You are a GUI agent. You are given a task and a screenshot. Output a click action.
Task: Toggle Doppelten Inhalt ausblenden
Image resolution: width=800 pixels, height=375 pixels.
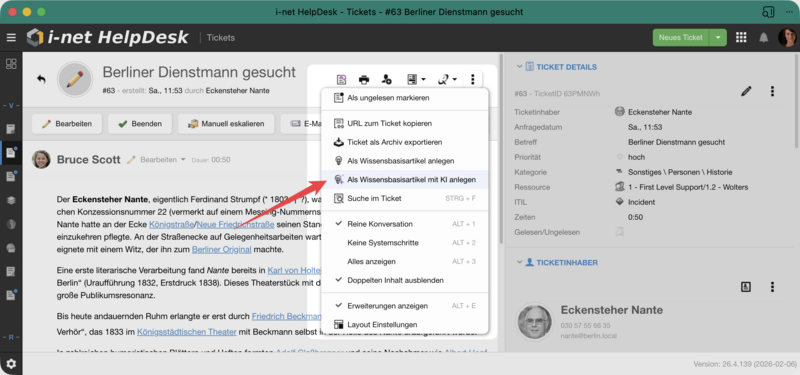coord(405,280)
